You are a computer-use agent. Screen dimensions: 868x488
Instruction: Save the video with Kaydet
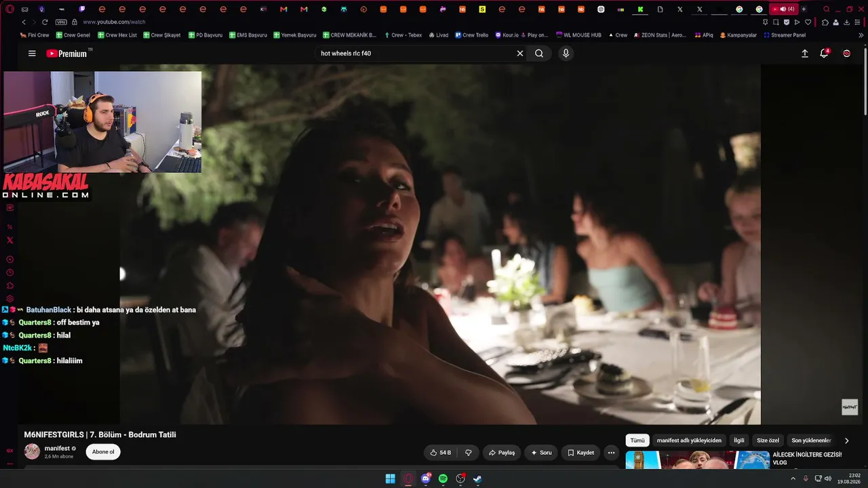580,453
